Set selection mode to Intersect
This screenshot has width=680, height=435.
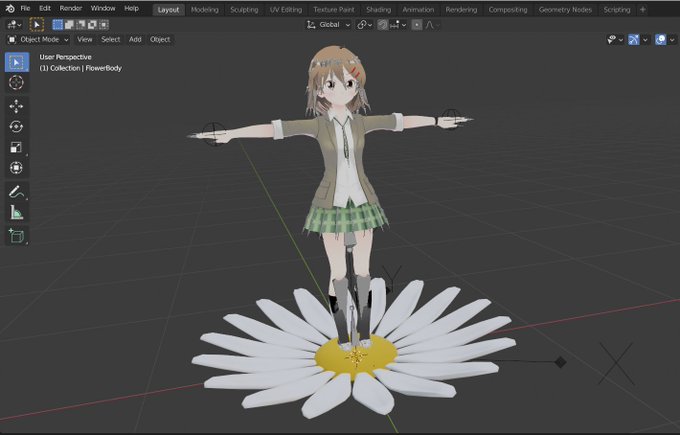click(x=103, y=25)
